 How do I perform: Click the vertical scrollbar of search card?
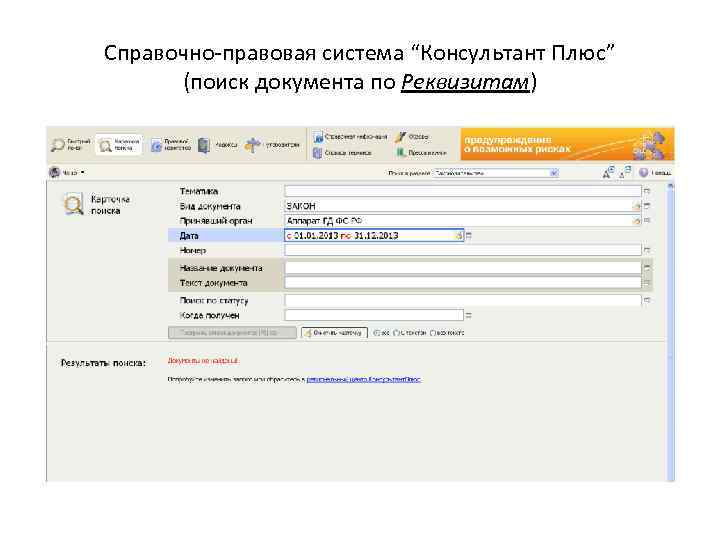[670, 332]
